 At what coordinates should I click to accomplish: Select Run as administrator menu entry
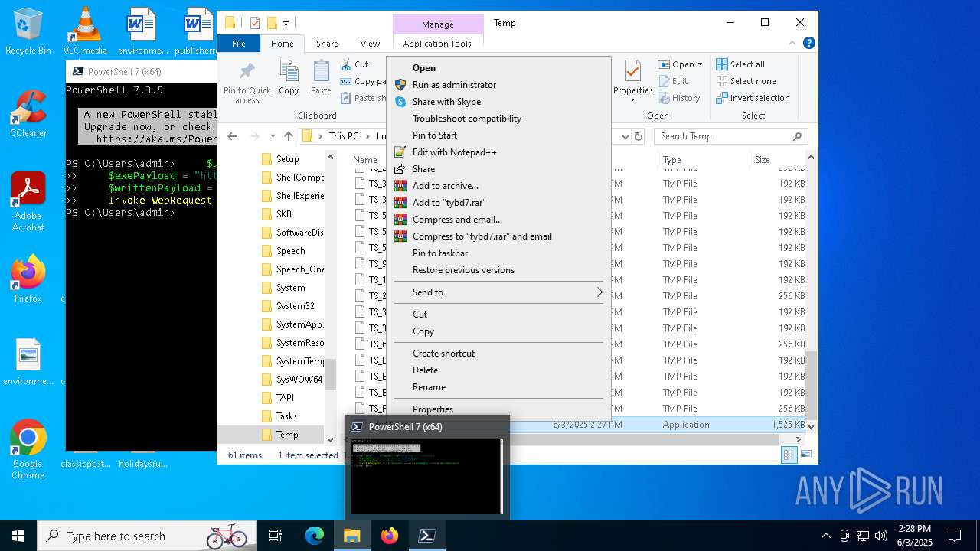pyautogui.click(x=499, y=84)
